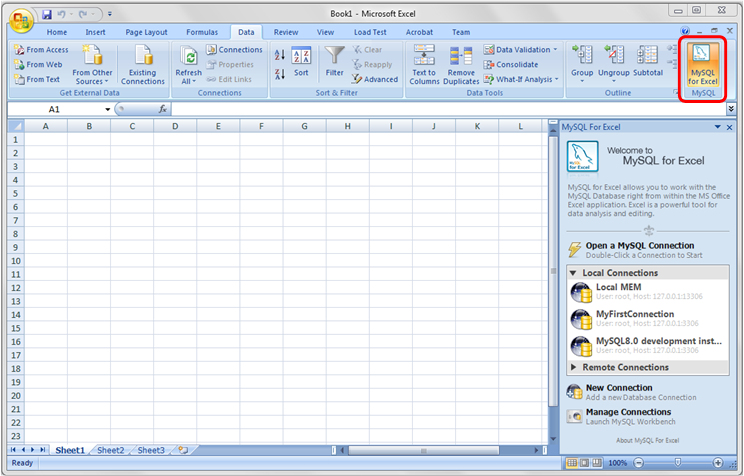Screen dimensions: 744x476
Task: Switch to Page Break Preview in status bar
Action: (x=597, y=463)
